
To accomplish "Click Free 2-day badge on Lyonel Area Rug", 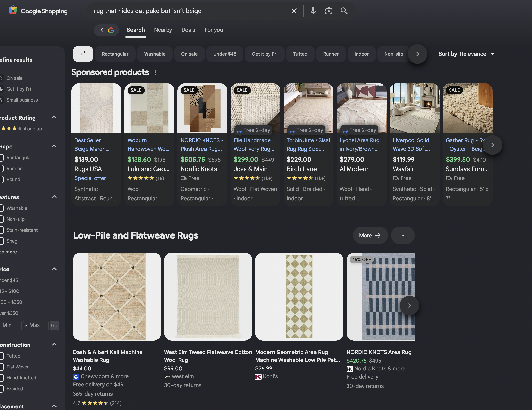I will pyautogui.click(x=359, y=130).
